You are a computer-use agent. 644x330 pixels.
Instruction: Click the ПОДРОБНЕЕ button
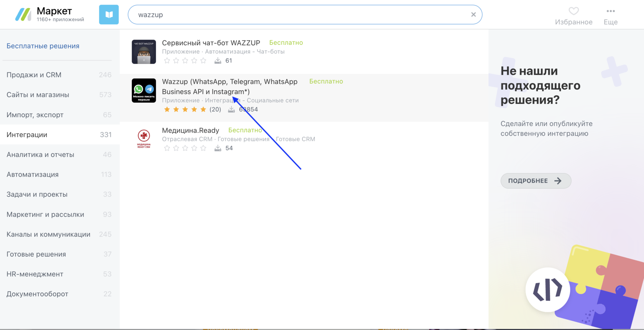536,181
